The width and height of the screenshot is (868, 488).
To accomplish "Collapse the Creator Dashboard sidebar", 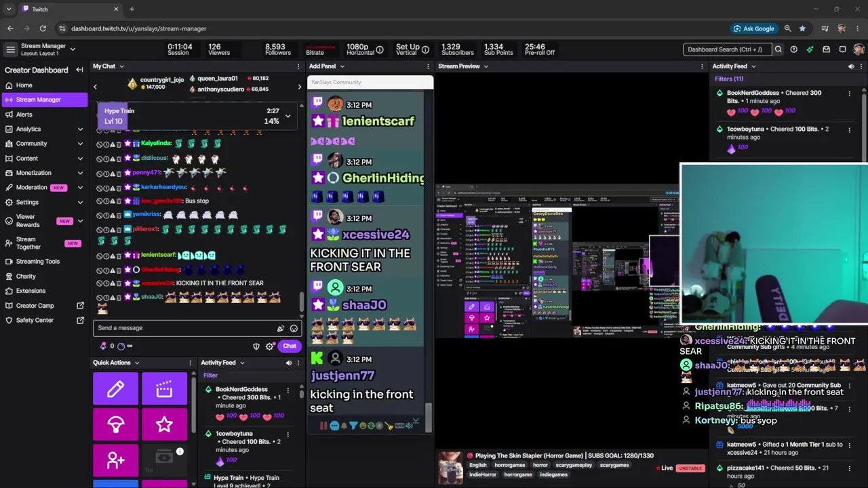I will (79, 70).
